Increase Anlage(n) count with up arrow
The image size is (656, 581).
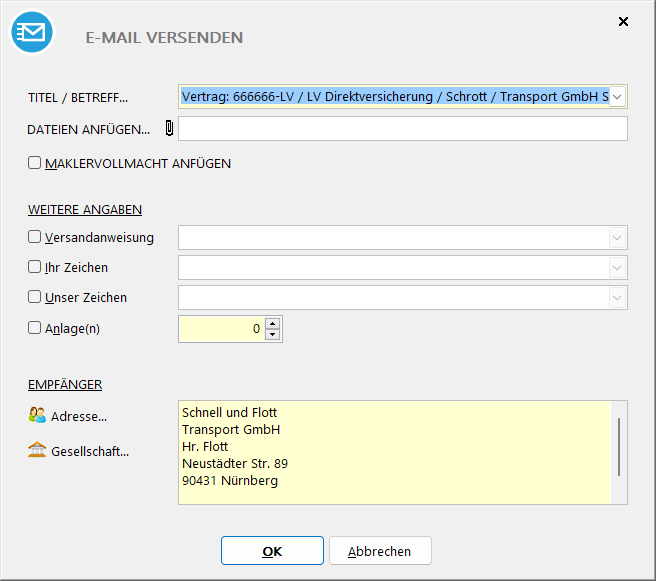tap(273, 323)
